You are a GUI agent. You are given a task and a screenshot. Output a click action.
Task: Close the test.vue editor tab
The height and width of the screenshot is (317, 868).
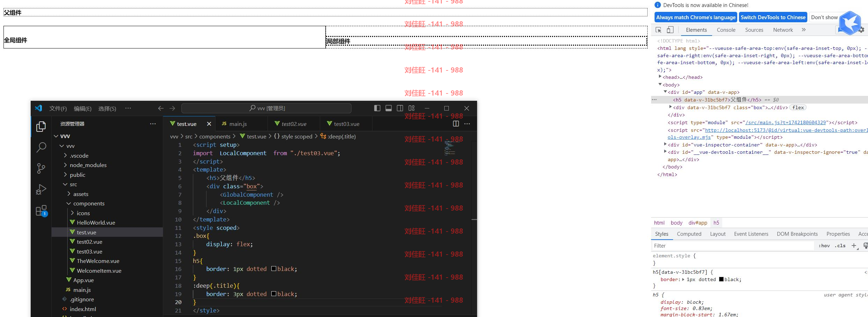click(209, 124)
